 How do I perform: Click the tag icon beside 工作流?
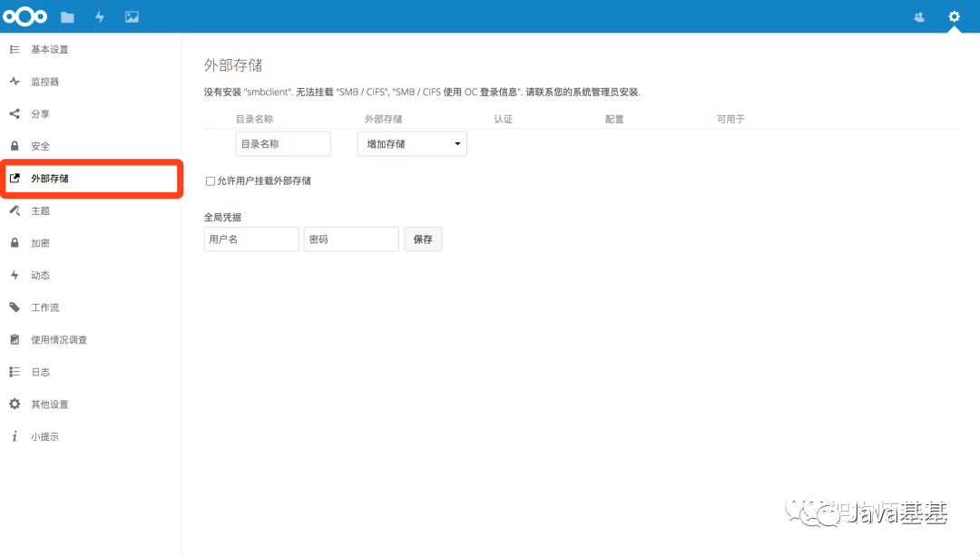[15, 307]
